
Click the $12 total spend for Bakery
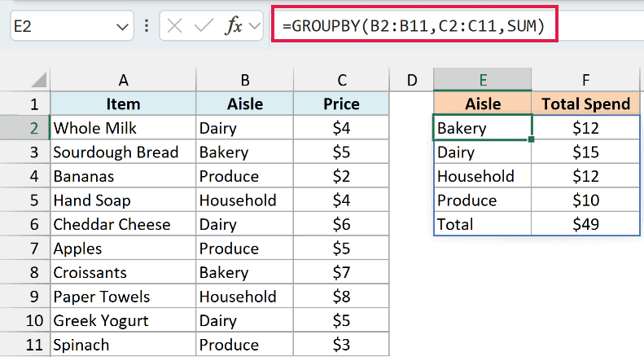tap(585, 128)
